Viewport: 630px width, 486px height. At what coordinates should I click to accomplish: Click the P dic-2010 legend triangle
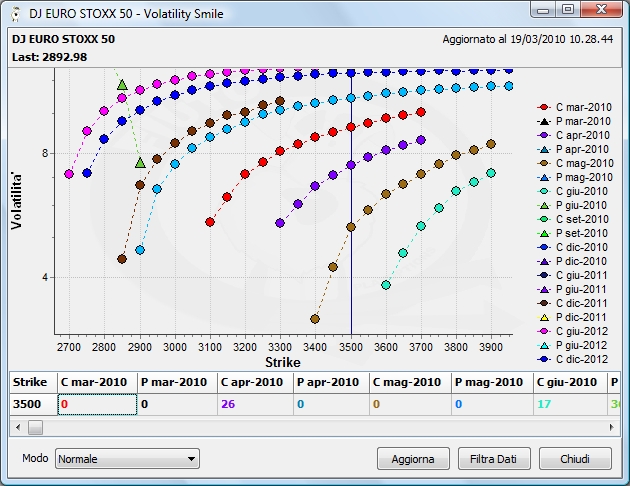[x=544, y=261]
